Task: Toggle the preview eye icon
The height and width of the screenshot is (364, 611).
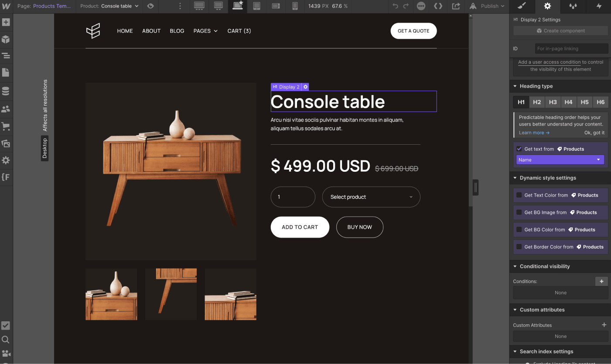Action: pyautogui.click(x=150, y=7)
